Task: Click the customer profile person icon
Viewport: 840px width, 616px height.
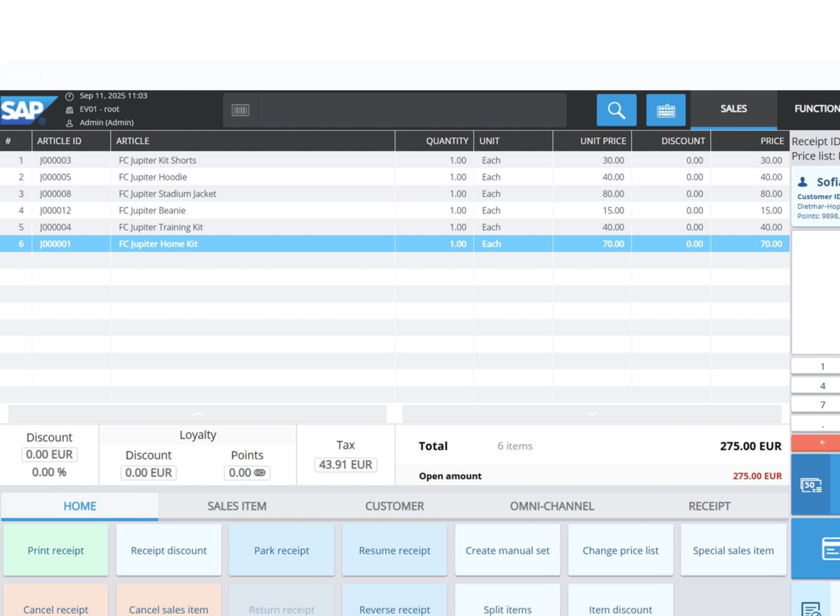Action: (802, 182)
